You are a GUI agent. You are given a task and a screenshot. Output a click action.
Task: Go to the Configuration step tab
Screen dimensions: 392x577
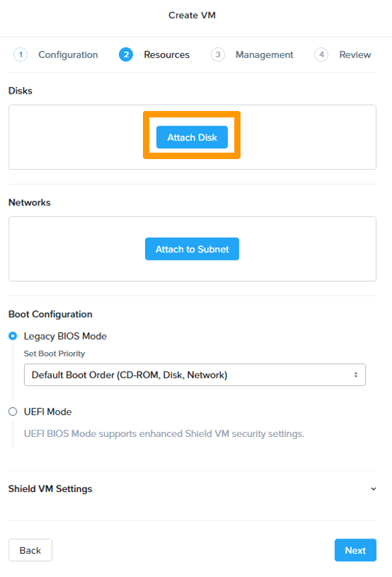coord(68,55)
